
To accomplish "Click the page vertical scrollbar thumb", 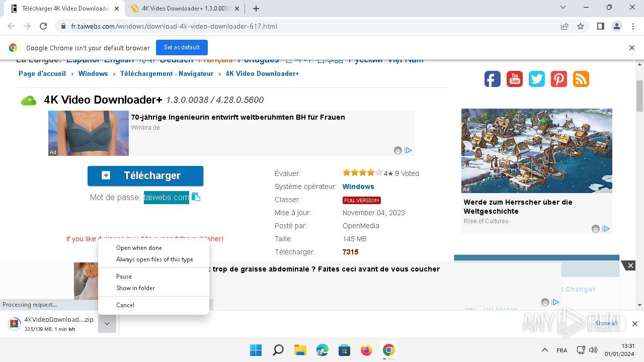I will point(640,96).
